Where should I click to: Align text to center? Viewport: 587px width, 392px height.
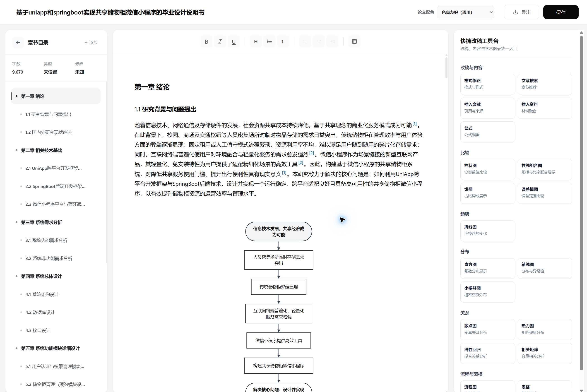(x=318, y=41)
